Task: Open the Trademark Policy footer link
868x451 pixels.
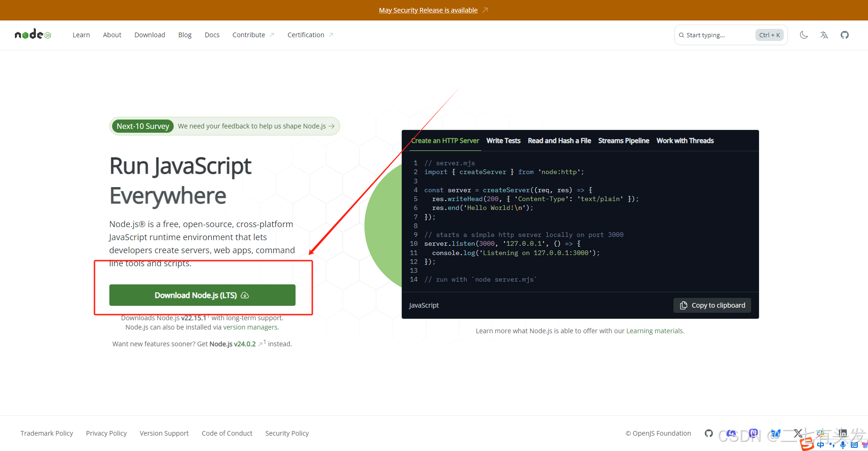Action: pos(47,433)
